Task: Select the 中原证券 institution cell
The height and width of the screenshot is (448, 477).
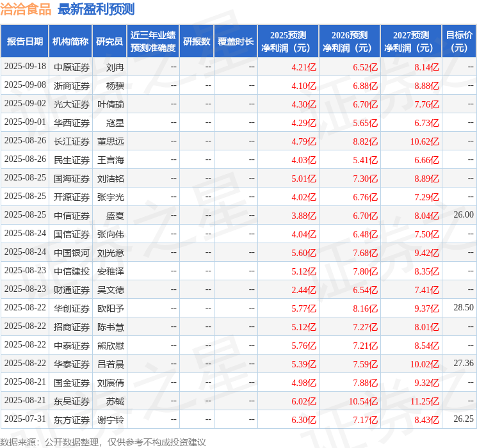Action: pos(72,67)
